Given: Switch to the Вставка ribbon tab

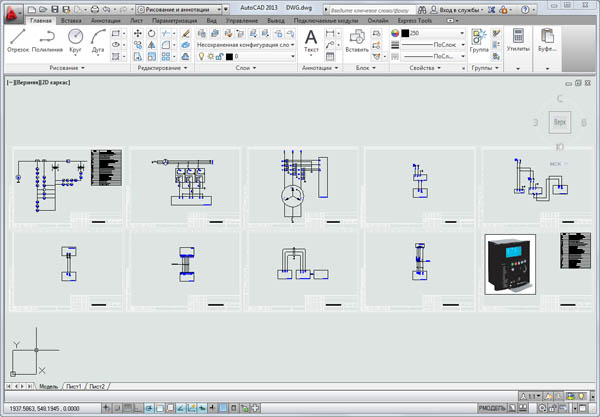Looking at the screenshot, I should coord(71,20).
